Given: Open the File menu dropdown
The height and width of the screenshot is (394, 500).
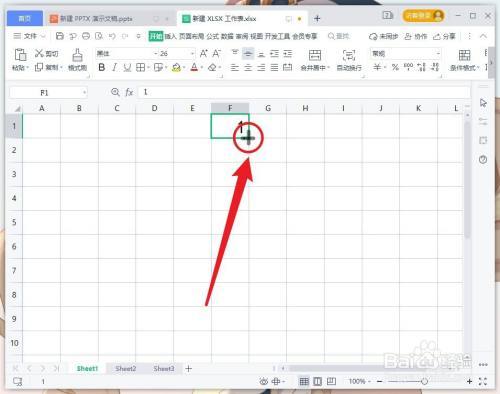Looking at the screenshot, I should pyautogui.click(x=29, y=36).
